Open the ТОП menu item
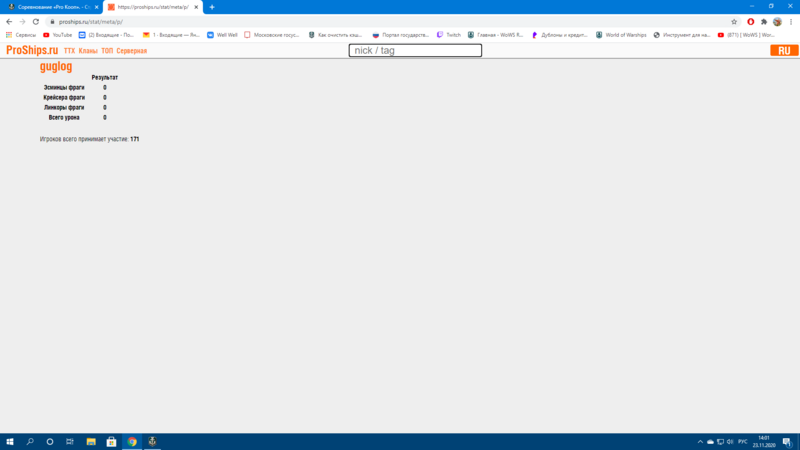This screenshot has height=450, width=800. click(107, 51)
